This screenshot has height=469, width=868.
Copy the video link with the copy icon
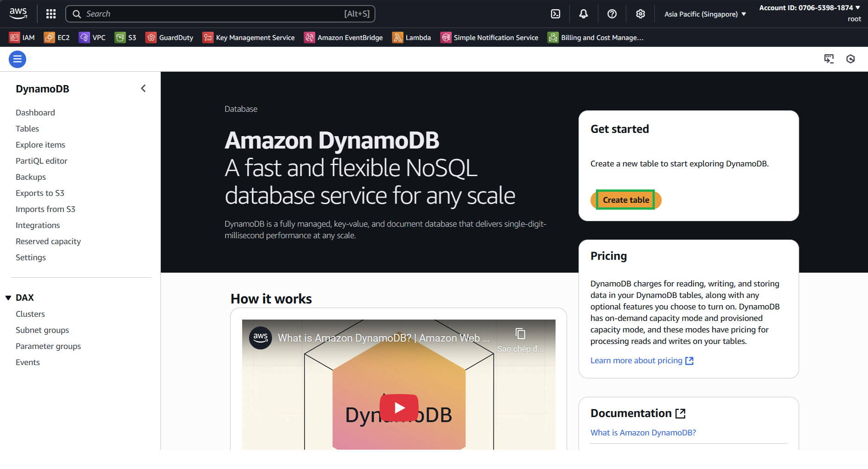tap(520, 334)
